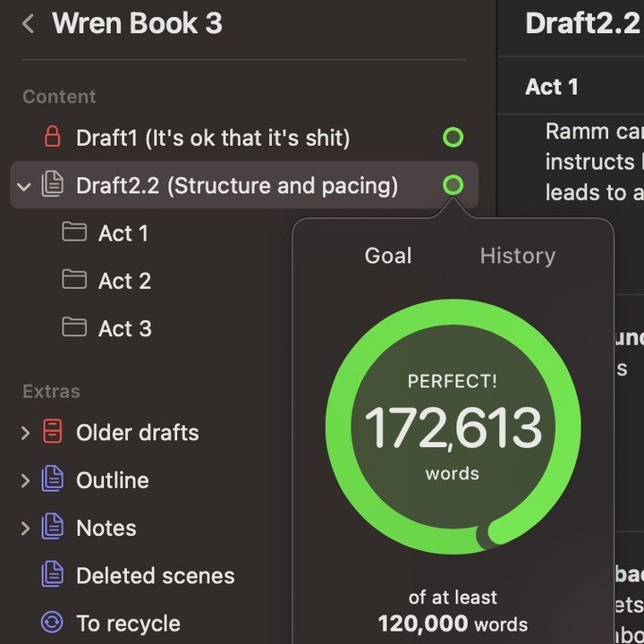The image size is (644, 644).
Task: Click the 120,000 words goal text
Action: pyautogui.click(x=453, y=623)
